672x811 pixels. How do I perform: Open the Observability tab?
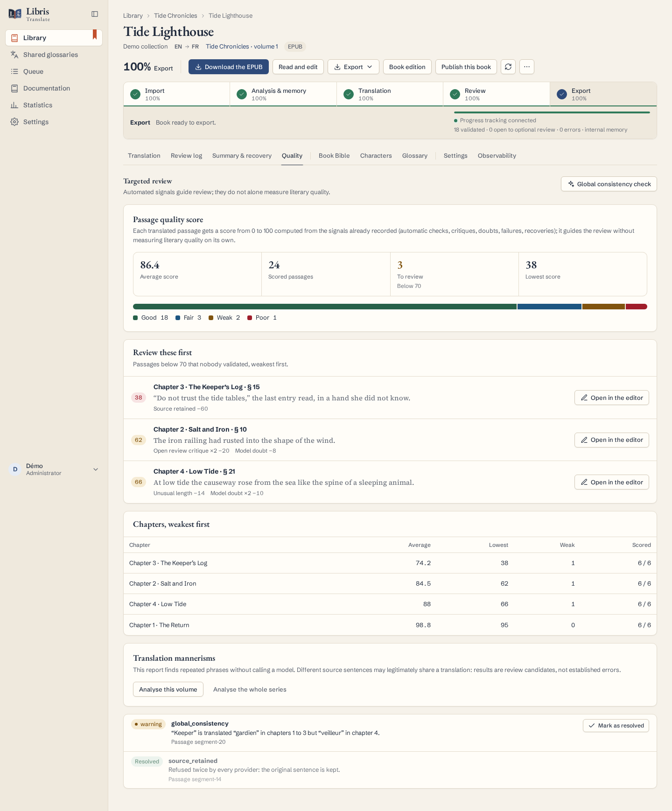497,156
